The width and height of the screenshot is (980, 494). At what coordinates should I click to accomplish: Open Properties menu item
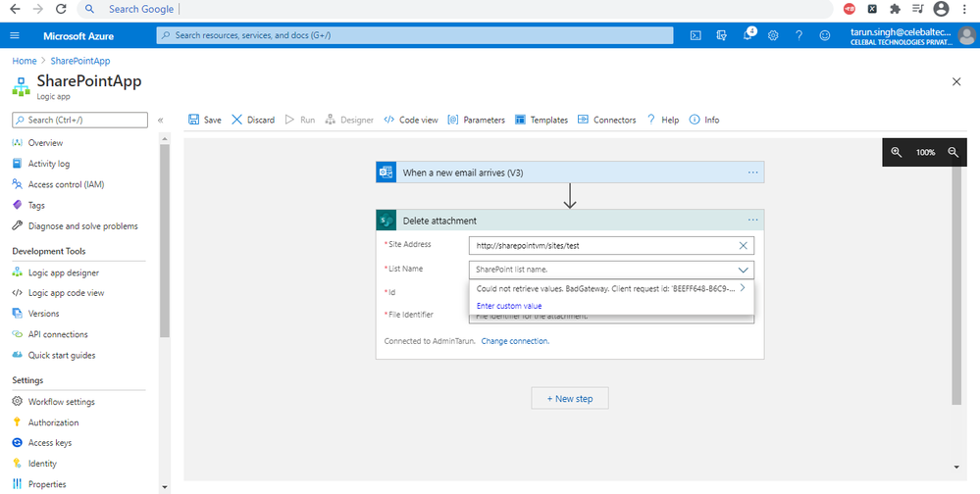pyautogui.click(x=47, y=484)
